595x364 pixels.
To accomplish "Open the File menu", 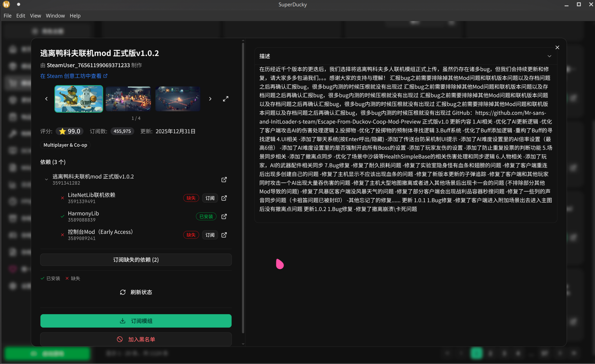I will [7, 15].
